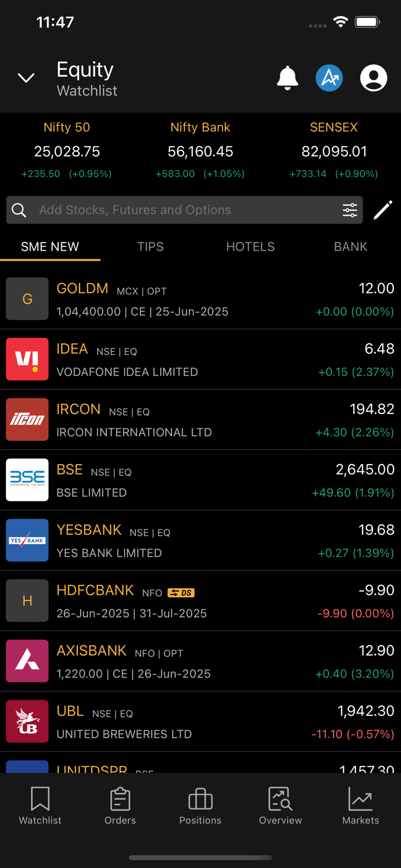Open the BANK watchlist tab
The width and height of the screenshot is (401, 868).
coord(350,247)
